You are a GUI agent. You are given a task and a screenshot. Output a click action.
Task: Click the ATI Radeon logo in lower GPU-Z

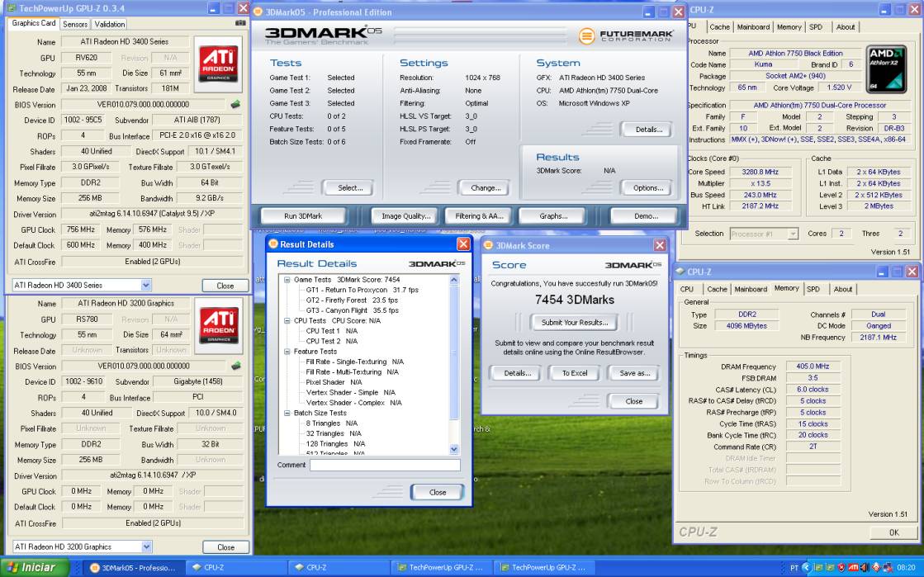point(219,324)
